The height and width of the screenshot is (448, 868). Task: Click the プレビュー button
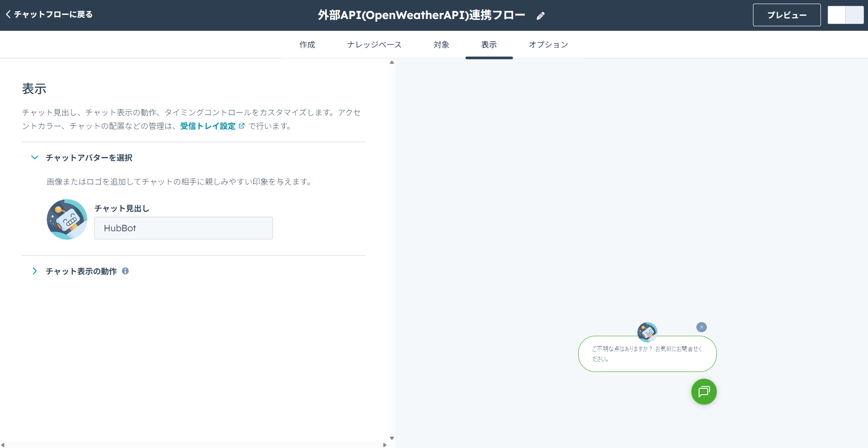(786, 15)
